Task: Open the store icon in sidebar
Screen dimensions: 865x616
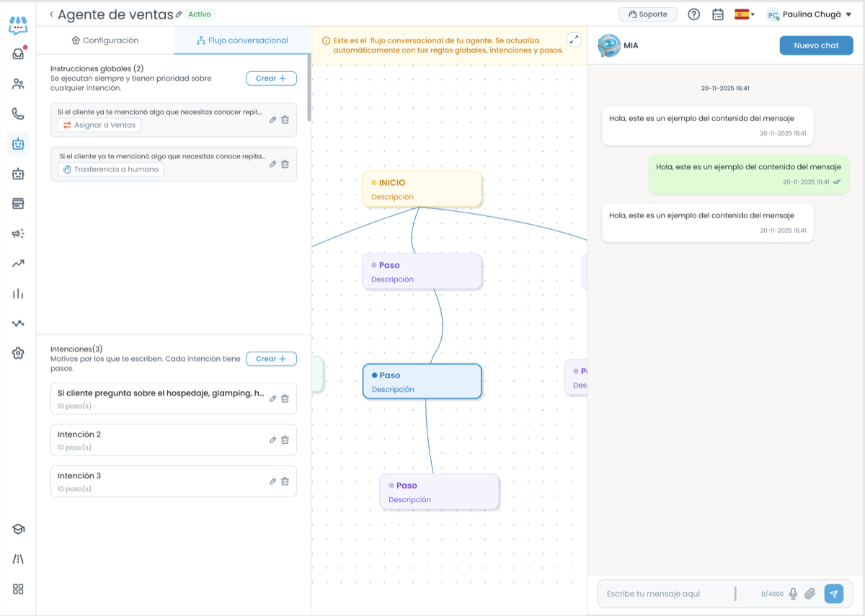Action: 18,203
